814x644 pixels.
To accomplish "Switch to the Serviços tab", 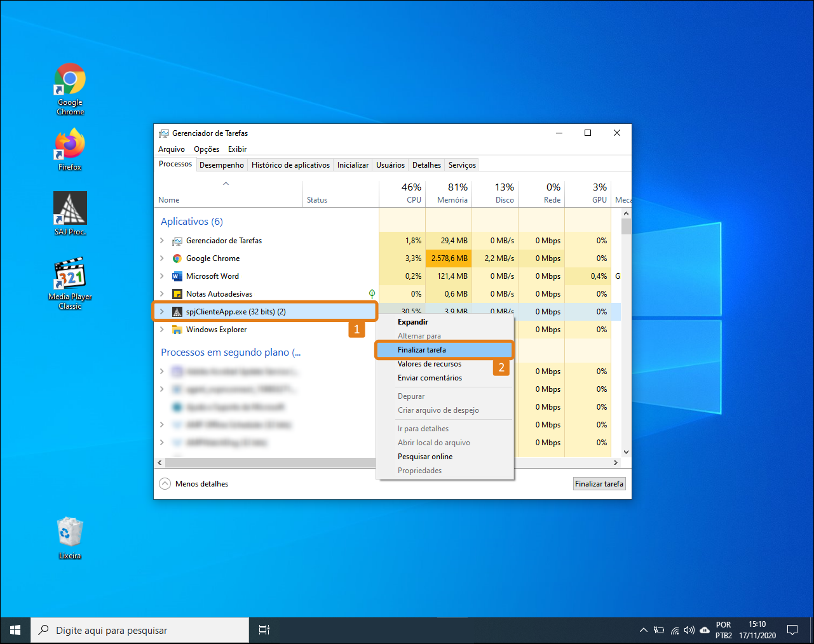I will (462, 165).
